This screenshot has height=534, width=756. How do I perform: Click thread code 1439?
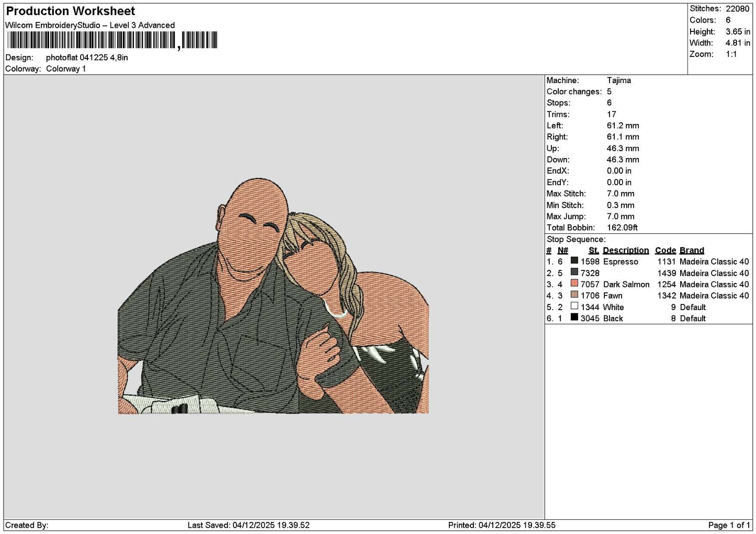667,273
